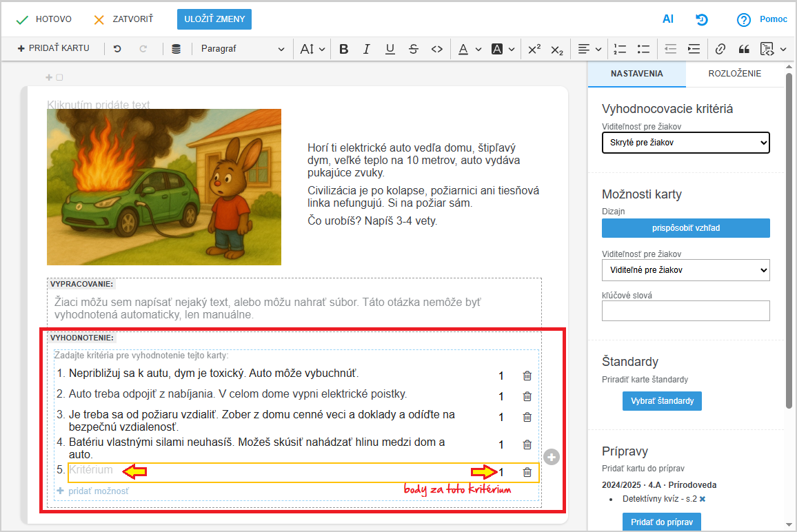The image size is (797, 532).
Task: Click the Pridať do príprav button
Action: pyautogui.click(x=662, y=522)
